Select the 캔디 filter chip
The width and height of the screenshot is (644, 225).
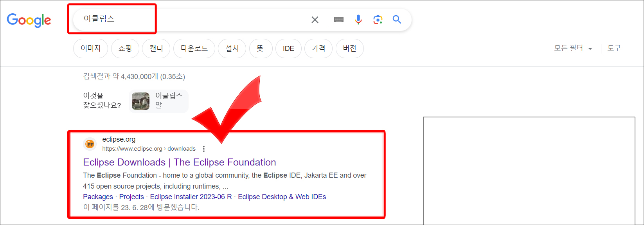pyautogui.click(x=156, y=49)
